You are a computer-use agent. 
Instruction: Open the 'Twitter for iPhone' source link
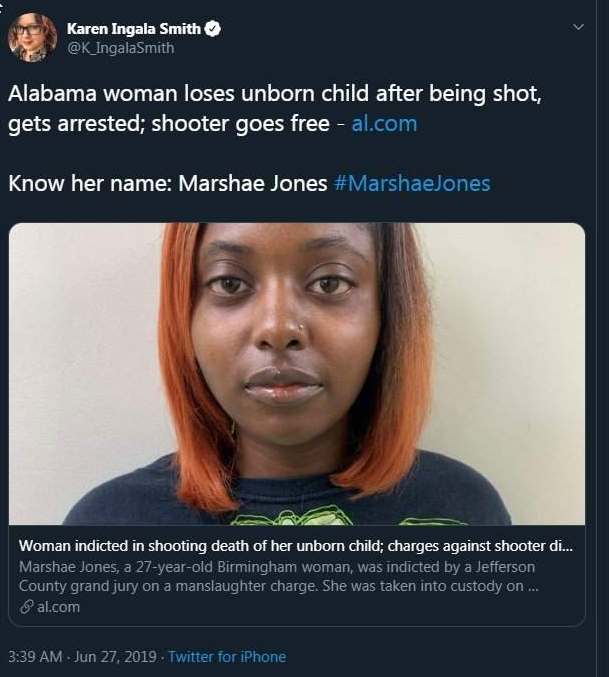click(x=227, y=657)
